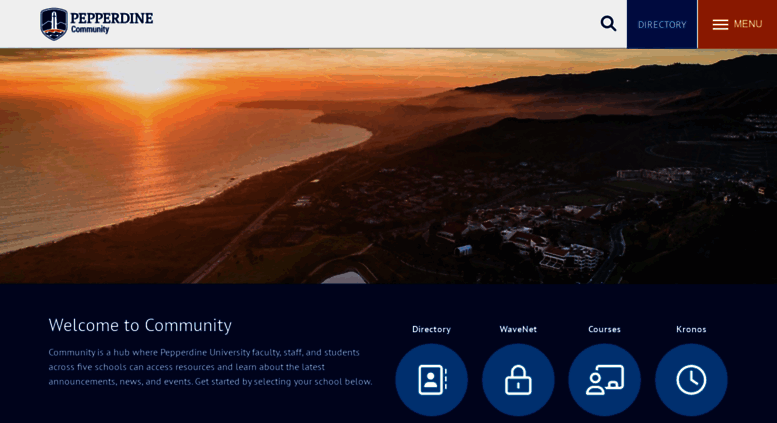Open the Courses classroom icon
The width and height of the screenshot is (777, 423).
605,380
